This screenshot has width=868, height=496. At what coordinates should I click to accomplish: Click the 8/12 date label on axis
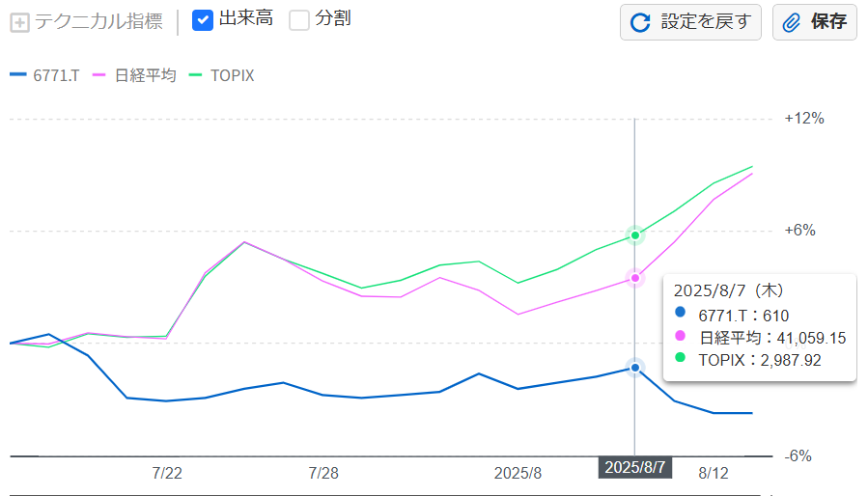click(713, 474)
